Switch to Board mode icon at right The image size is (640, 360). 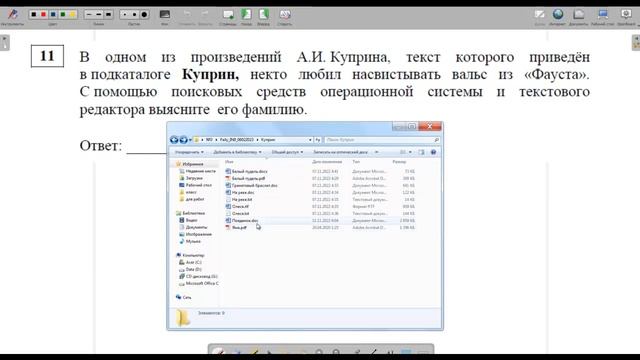click(x=540, y=14)
